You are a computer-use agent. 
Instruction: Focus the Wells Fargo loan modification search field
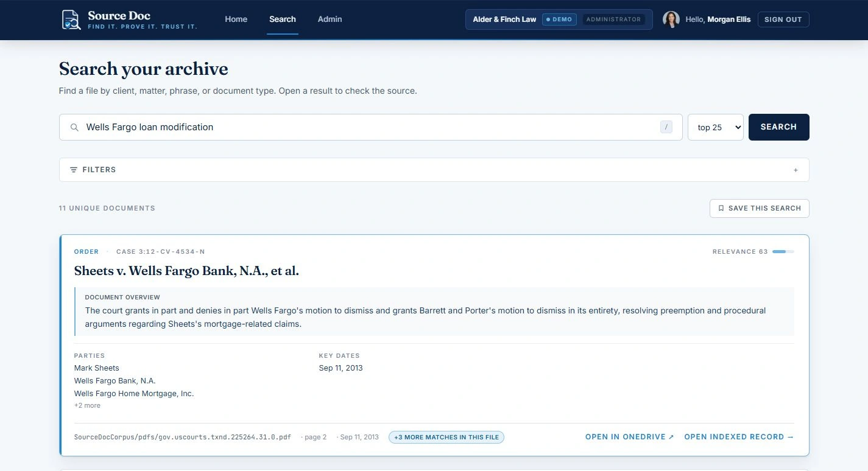[370, 127]
